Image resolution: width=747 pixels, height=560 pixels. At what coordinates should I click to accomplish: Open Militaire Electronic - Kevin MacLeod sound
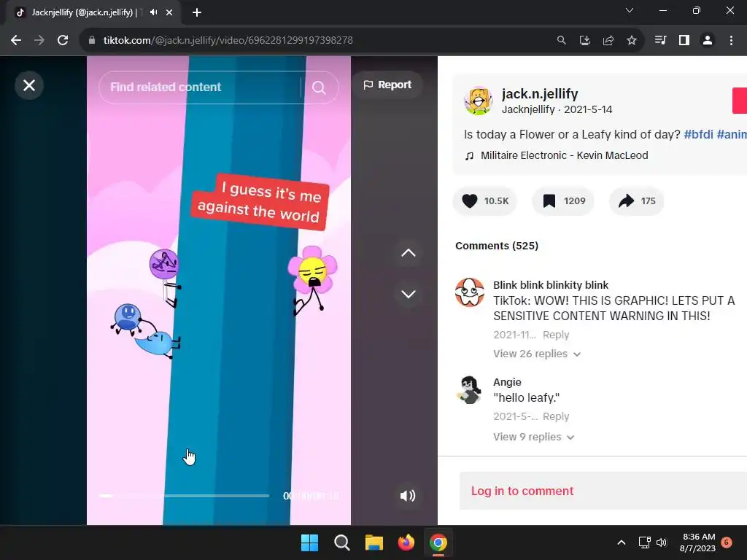coord(564,155)
